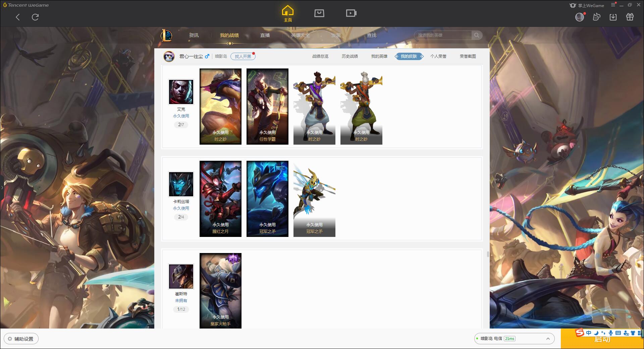The height and width of the screenshot is (349, 644).
Task: Click the Tencent WeGame logo
Action: (26, 5)
